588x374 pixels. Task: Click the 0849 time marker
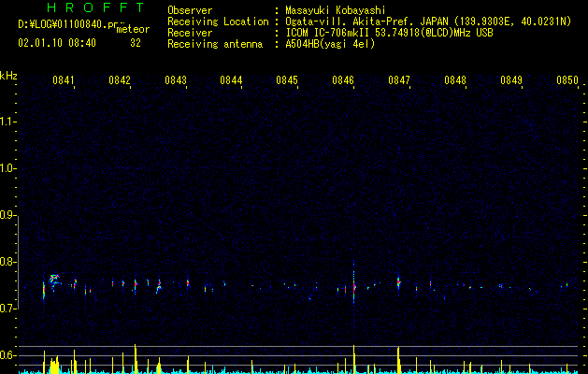[x=511, y=80]
